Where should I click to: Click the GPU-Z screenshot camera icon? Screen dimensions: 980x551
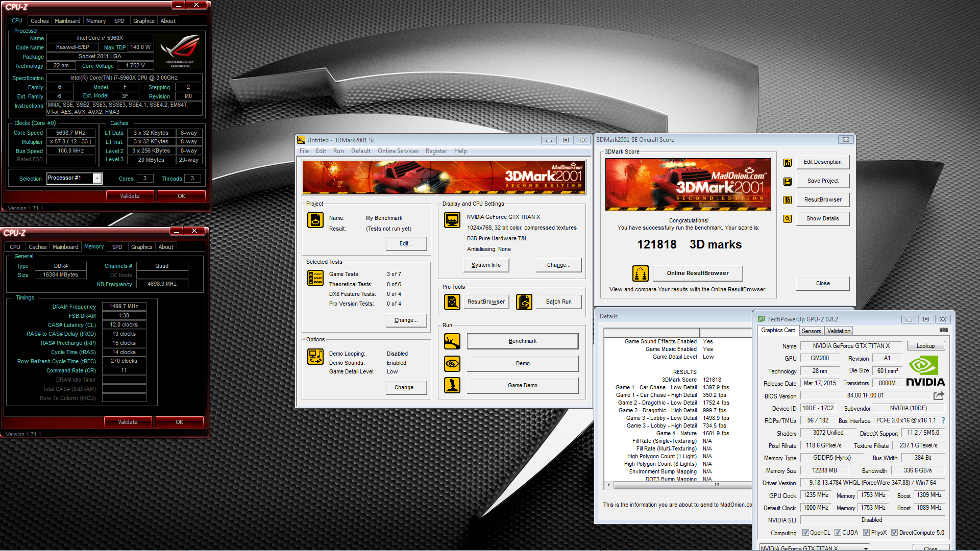click(x=944, y=331)
